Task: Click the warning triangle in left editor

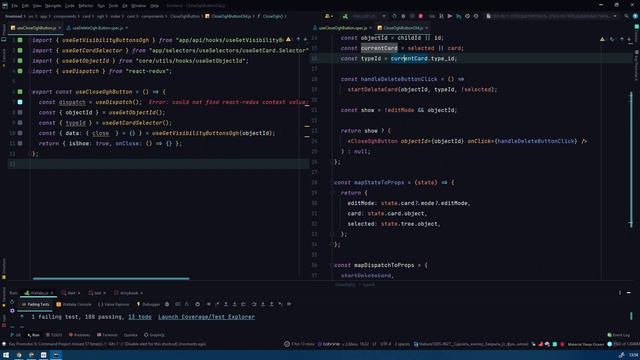Action: 289,40
